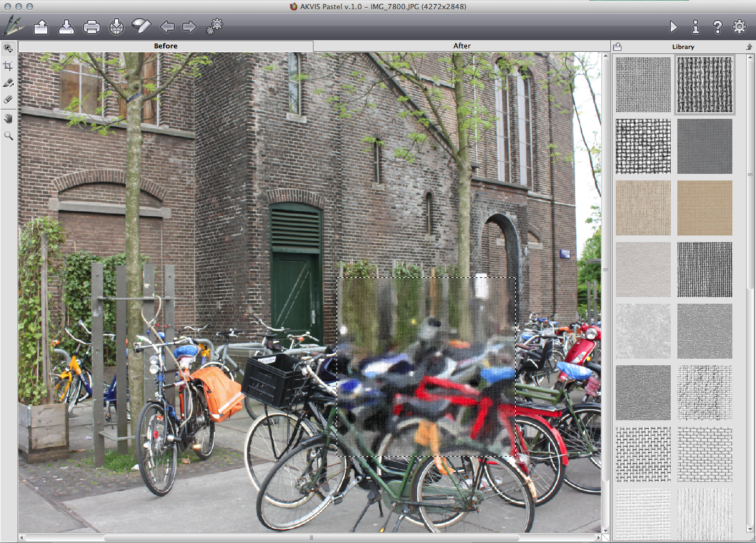Choose the light gray fine-weave texture thumbnail
The height and width of the screenshot is (543, 756).
pyautogui.click(x=643, y=85)
